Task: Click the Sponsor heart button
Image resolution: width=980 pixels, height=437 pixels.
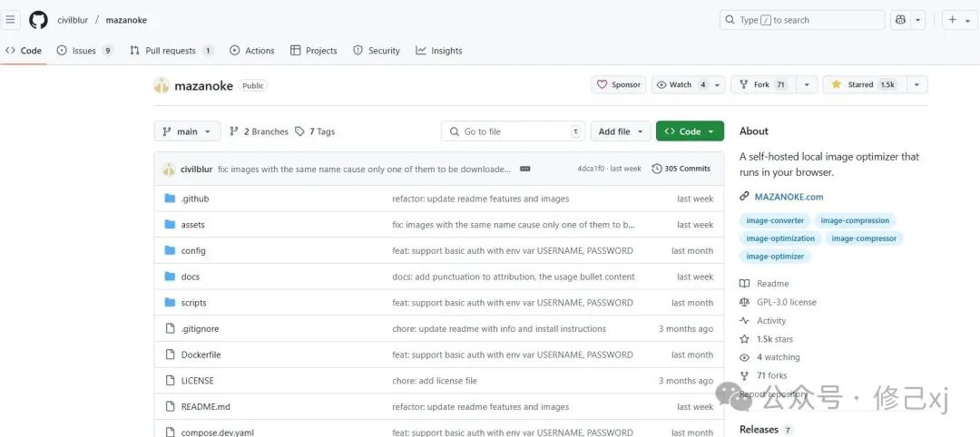Action: pyautogui.click(x=618, y=85)
